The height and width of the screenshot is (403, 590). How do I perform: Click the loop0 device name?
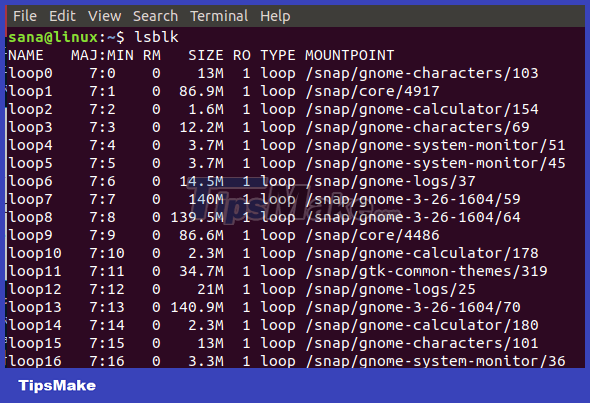(30, 73)
